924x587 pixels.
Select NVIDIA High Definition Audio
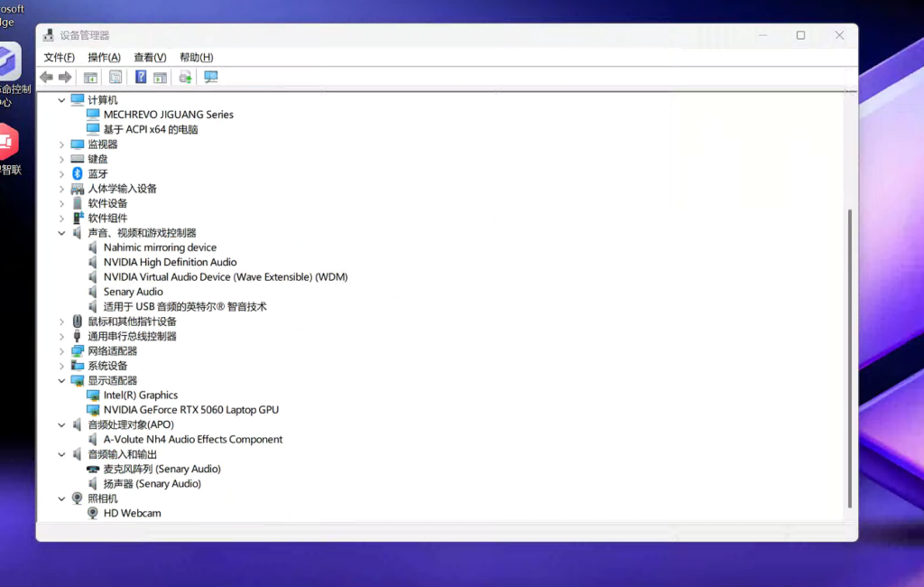pos(171,262)
